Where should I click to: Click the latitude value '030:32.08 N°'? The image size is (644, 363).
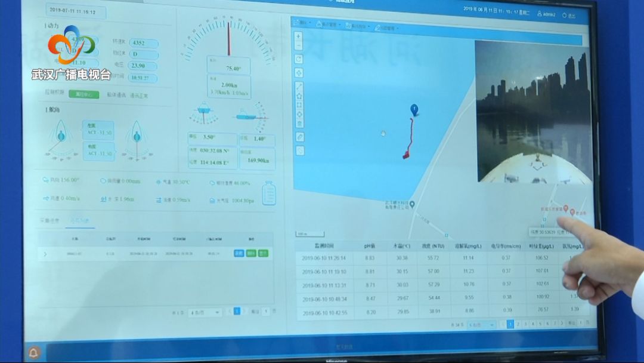[x=215, y=150]
